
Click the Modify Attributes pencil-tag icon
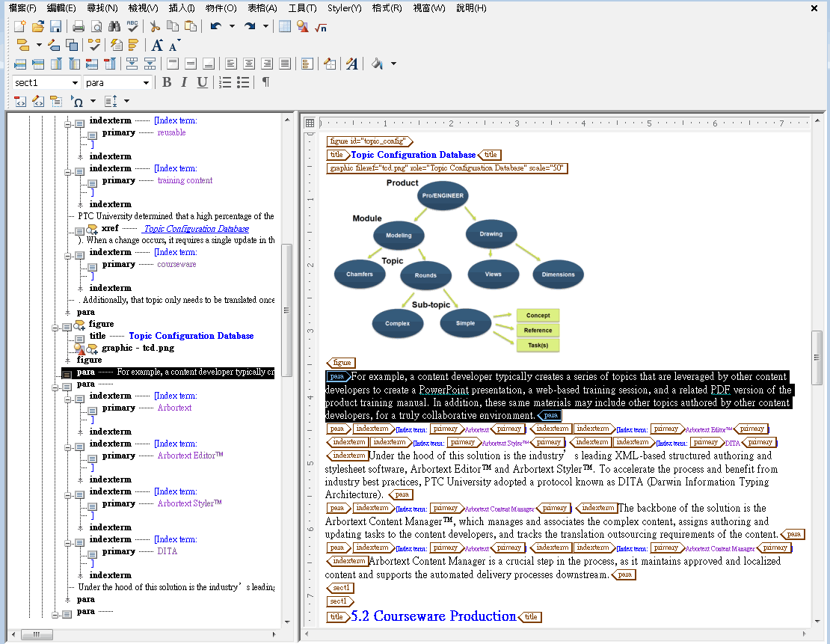point(54,45)
